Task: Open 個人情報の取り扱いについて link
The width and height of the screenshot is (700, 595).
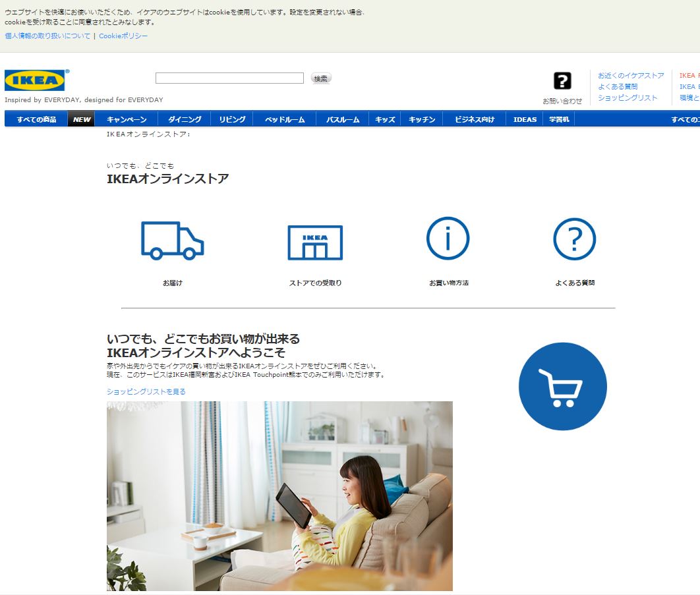Action: tap(47, 36)
